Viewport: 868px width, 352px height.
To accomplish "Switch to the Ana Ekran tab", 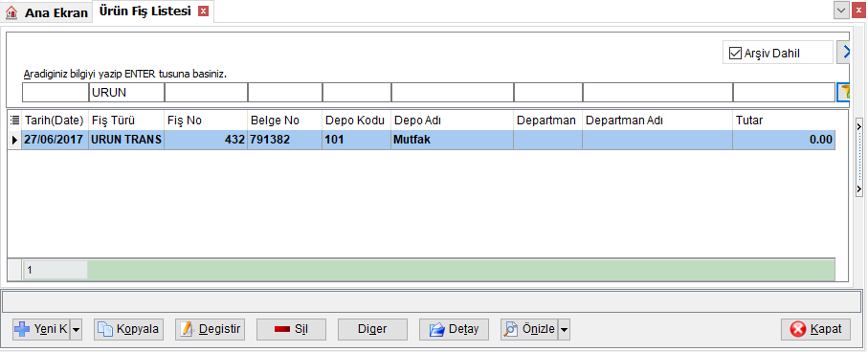I will 47,12.
